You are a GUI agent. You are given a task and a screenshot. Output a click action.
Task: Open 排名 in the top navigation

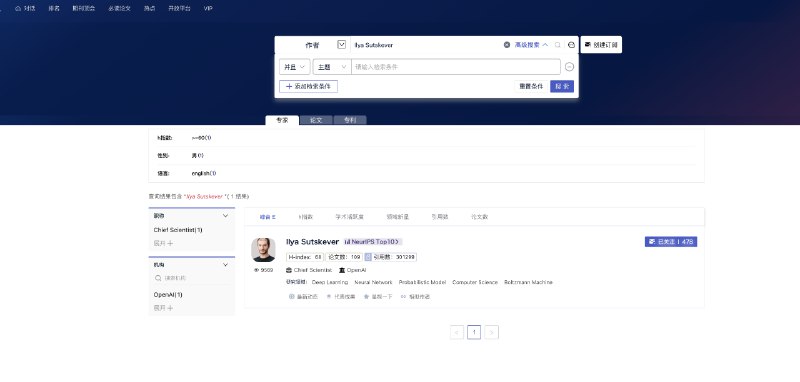(54, 9)
